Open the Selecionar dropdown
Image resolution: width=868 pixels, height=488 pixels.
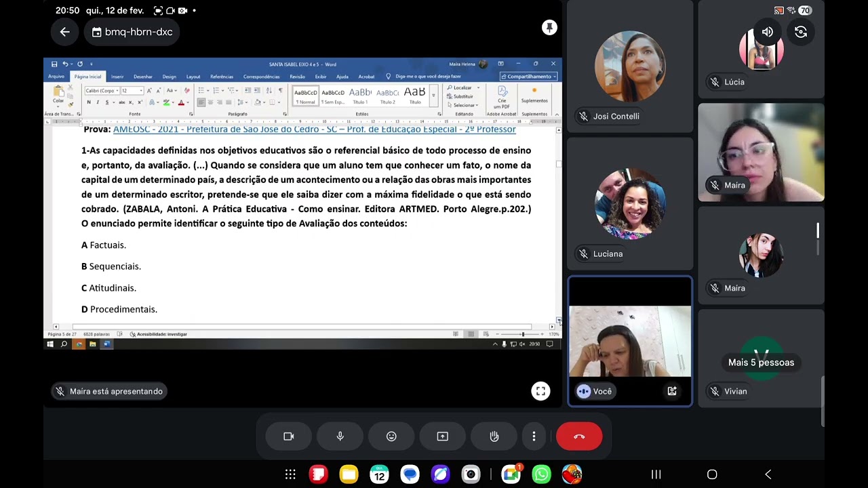[465, 105]
